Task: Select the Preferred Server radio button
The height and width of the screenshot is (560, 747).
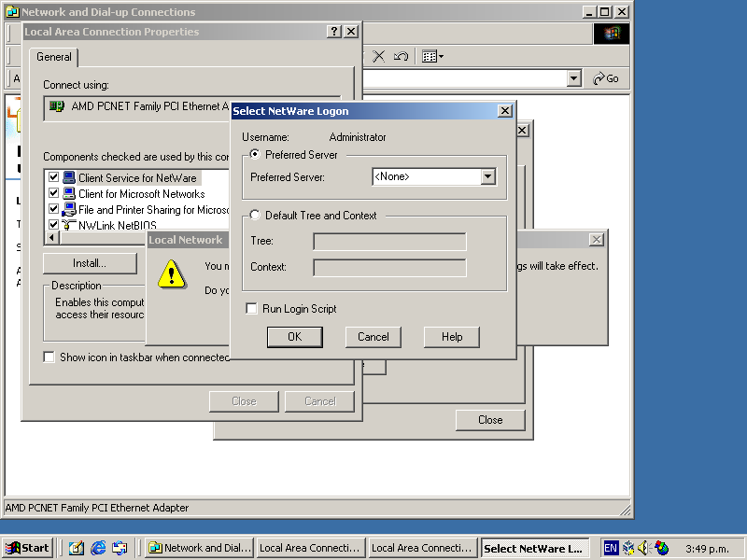Action: tap(255, 154)
